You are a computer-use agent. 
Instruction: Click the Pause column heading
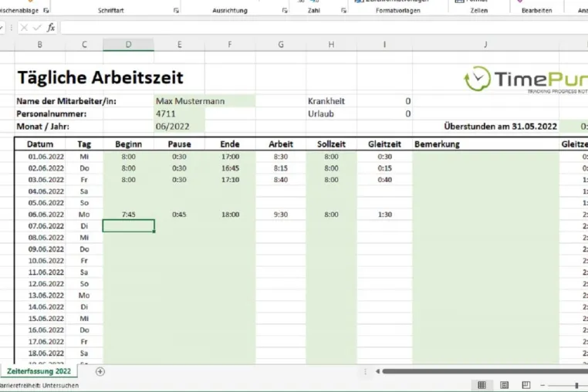coord(179,144)
